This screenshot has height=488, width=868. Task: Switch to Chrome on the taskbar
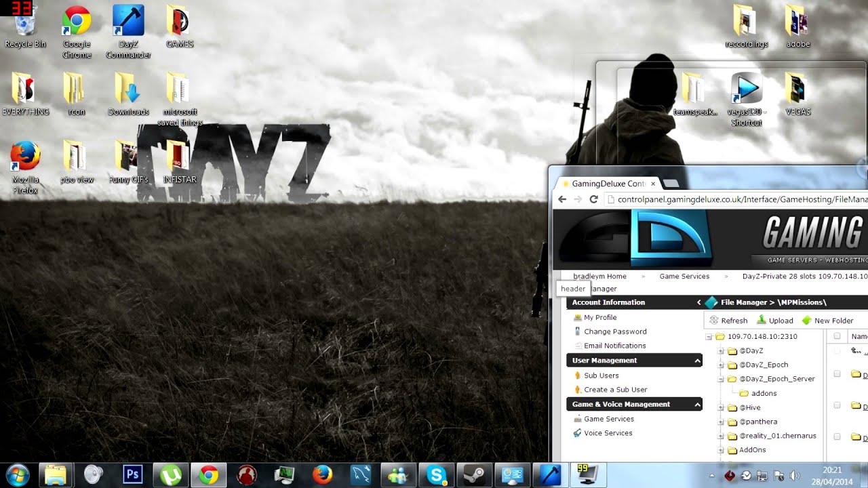tap(208, 475)
